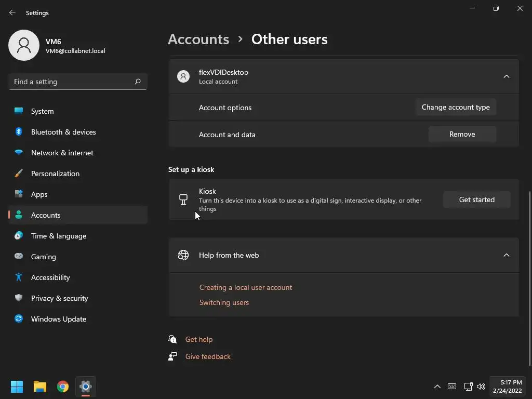Collapse the flexVDIDesktop account section
The width and height of the screenshot is (532, 399).
(x=506, y=76)
